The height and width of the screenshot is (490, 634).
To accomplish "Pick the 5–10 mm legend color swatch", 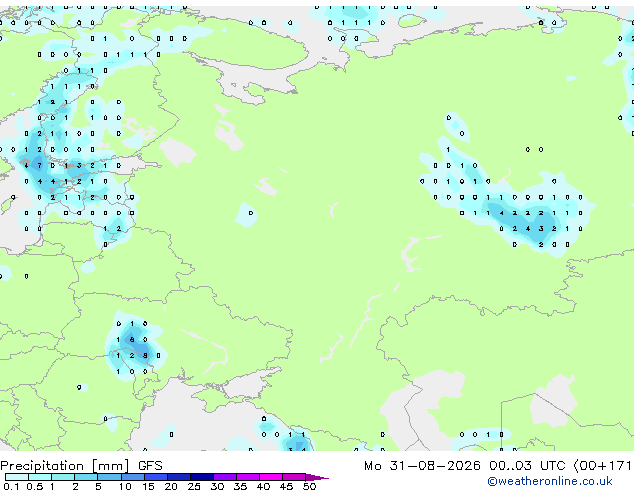I will point(109,477).
